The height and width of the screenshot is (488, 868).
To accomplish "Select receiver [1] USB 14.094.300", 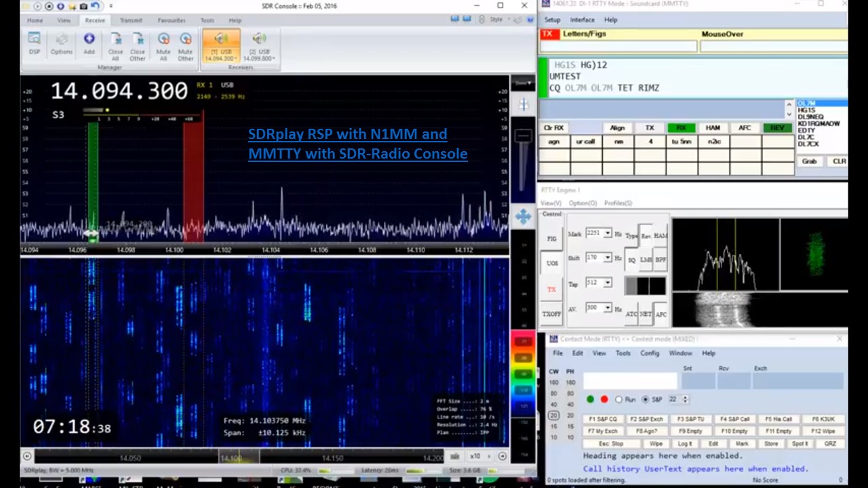I will (221, 46).
